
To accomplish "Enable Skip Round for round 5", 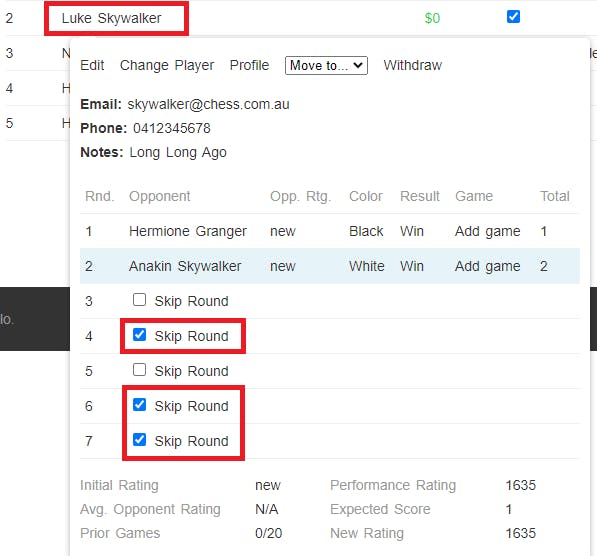I will (x=139, y=370).
